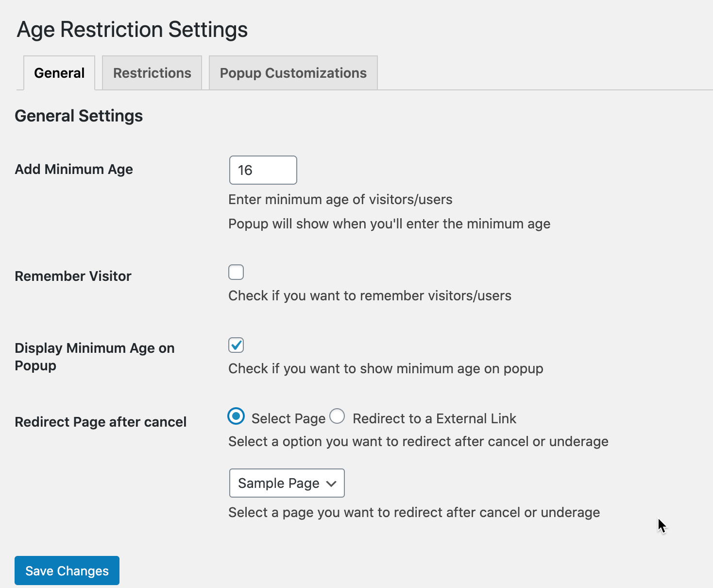Click the Age Restriction Settings heading

pyautogui.click(x=132, y=29)
